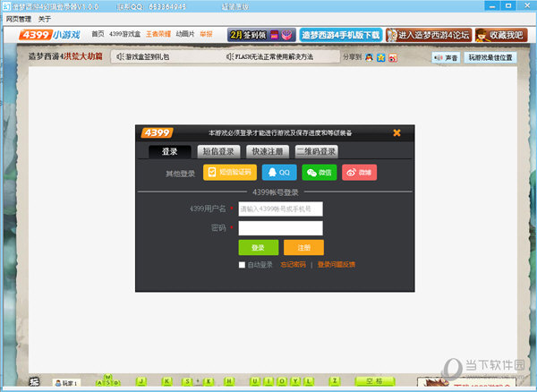Log in with 微博 Weibo button
This screenshot has height=392, width=537.
click(x=359, y=172)
